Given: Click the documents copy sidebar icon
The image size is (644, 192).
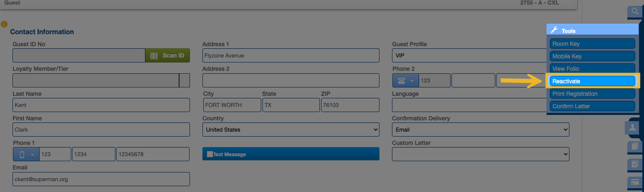Looking at the screenshot, I should [635, 146].
